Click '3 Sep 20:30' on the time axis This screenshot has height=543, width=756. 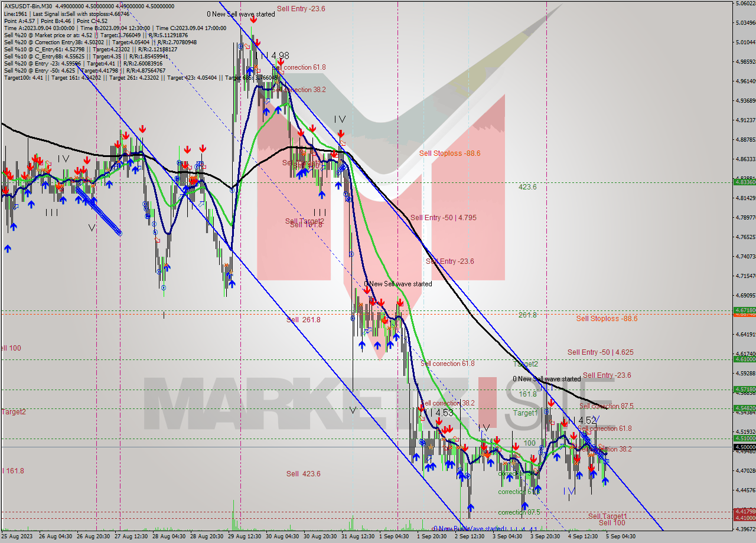(546, 537)
